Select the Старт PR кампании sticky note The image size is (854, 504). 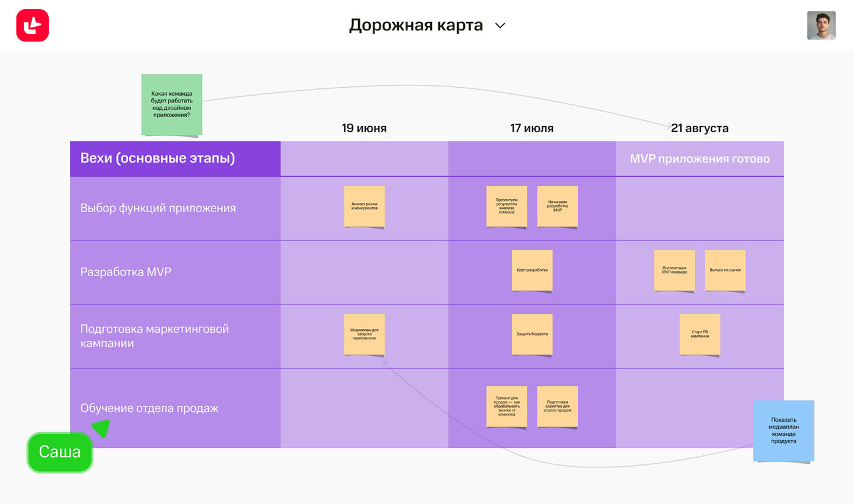700,335
